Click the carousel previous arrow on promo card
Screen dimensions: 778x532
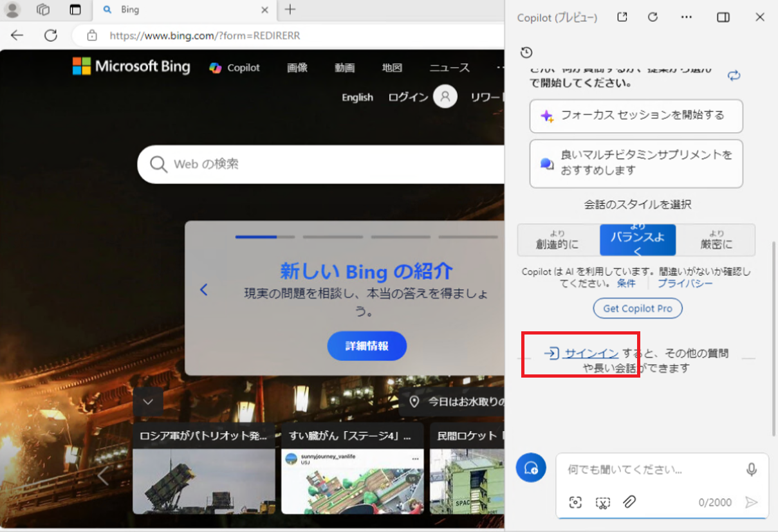(204, 290)
